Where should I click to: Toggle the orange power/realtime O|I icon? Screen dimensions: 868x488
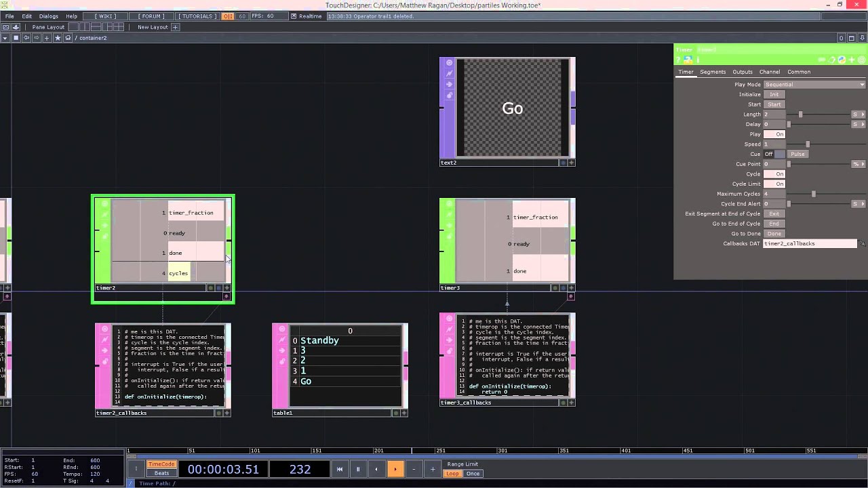click(228, 16)
